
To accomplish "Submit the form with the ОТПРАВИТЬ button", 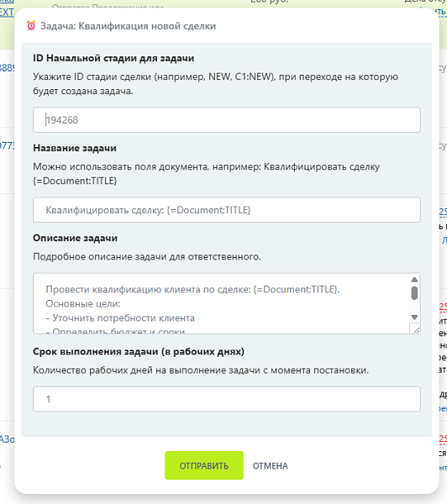I will point(204,465).
